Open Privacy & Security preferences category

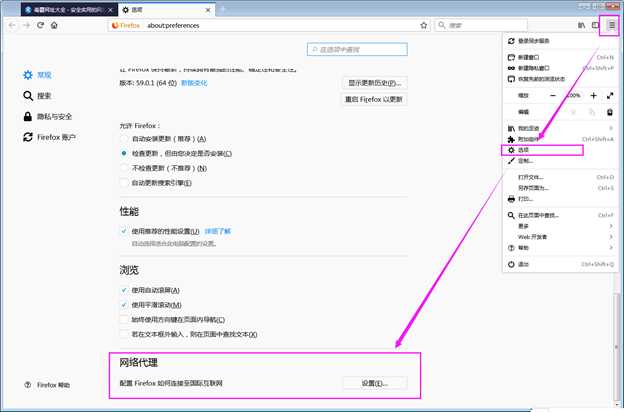tap(47, 117)
